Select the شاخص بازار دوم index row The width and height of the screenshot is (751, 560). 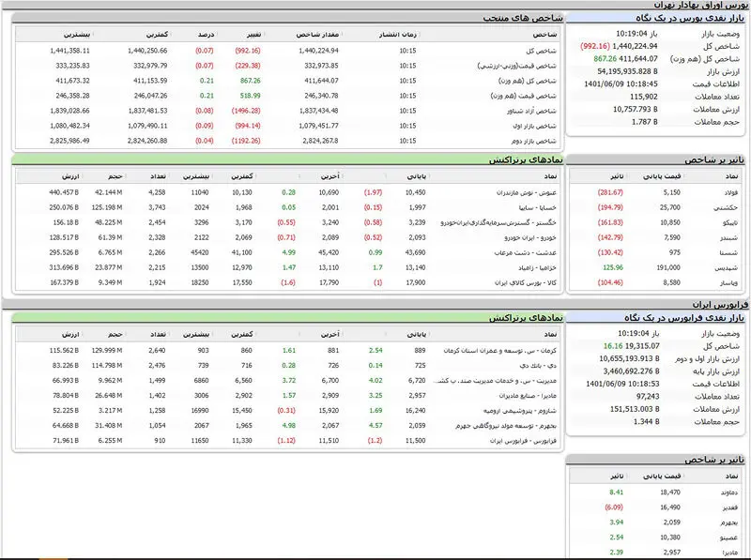click(x=289, y=141)
